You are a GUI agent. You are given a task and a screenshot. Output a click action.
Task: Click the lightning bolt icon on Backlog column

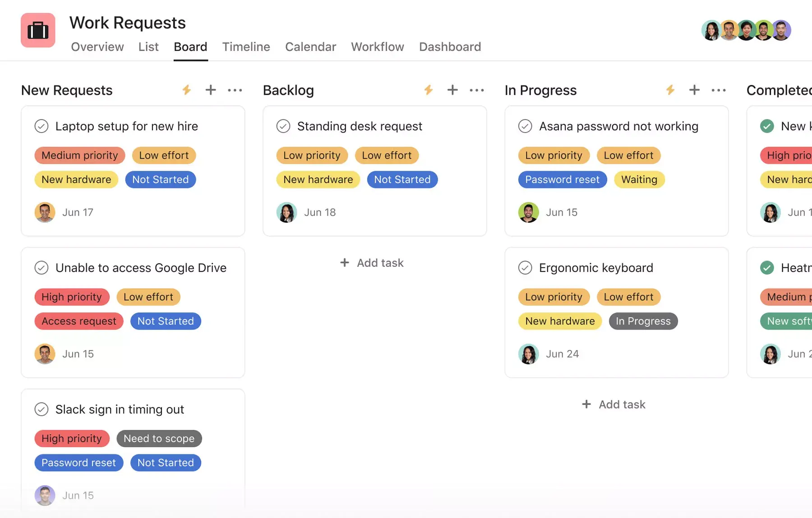point(428,90)
